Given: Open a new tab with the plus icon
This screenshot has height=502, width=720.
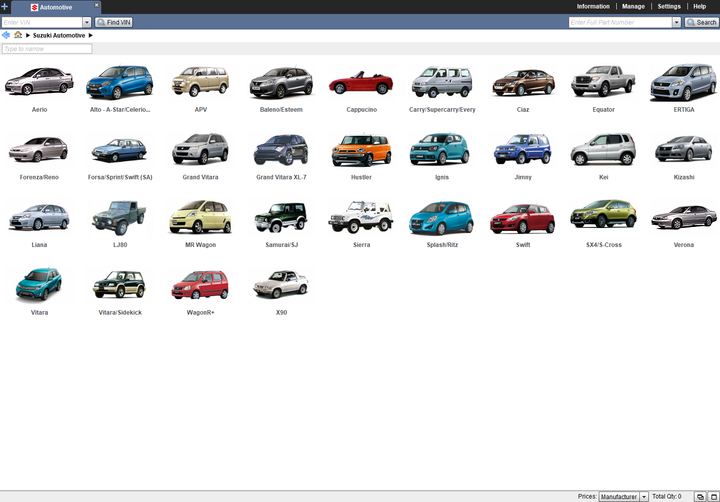Looking at the screenshot, I should [x=5, y=6].
